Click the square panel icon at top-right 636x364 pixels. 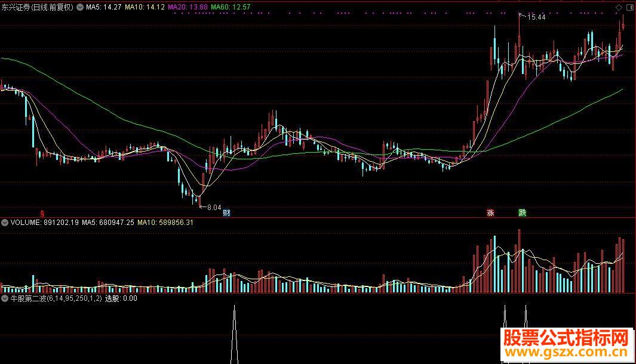629,7
